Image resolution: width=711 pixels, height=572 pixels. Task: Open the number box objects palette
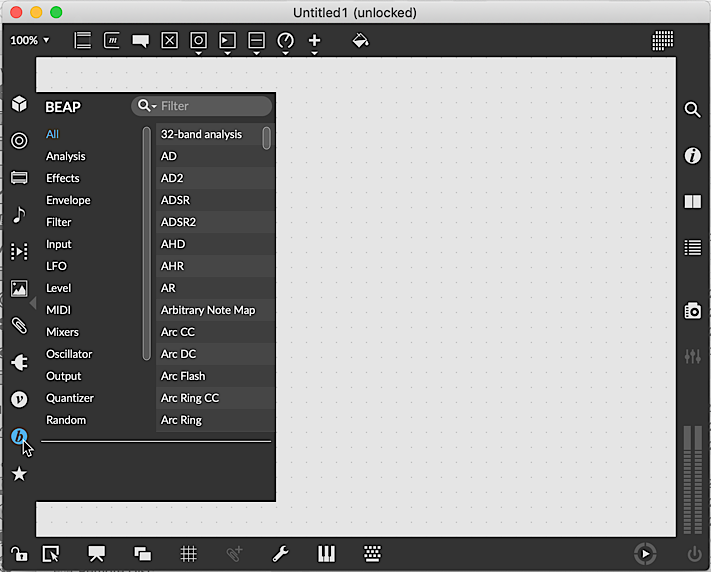(x=227, y=41)
